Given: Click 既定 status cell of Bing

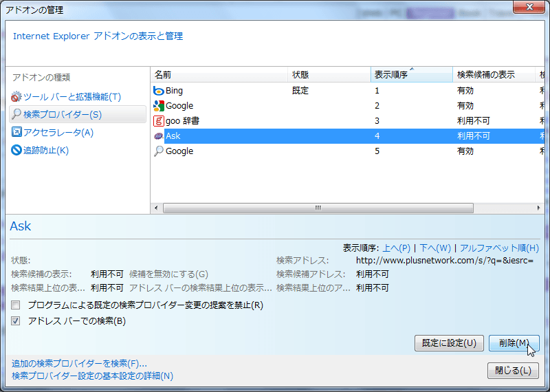Looking at the screenshot, I should point(300,91).
